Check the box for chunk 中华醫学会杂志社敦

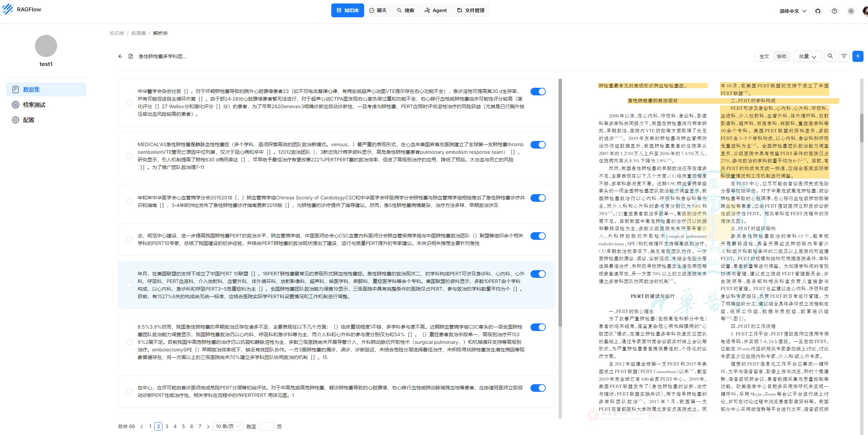click(129, 103)
